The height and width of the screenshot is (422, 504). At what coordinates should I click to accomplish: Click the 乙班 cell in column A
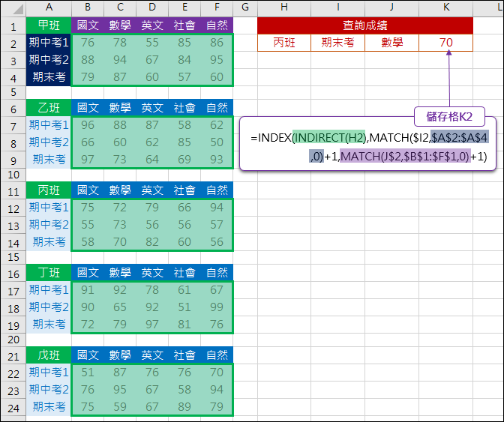[x=49, y=108]
